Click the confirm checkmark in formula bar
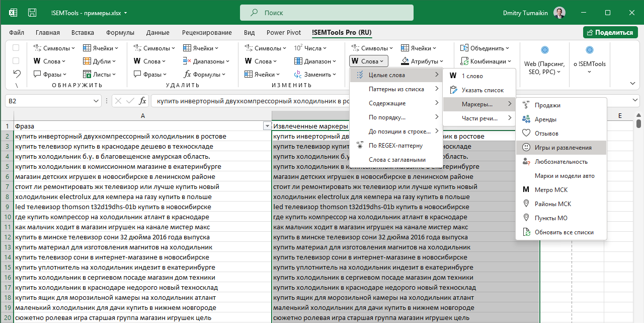The height and width of the screenshot is (323, 644). click(131, 101)
